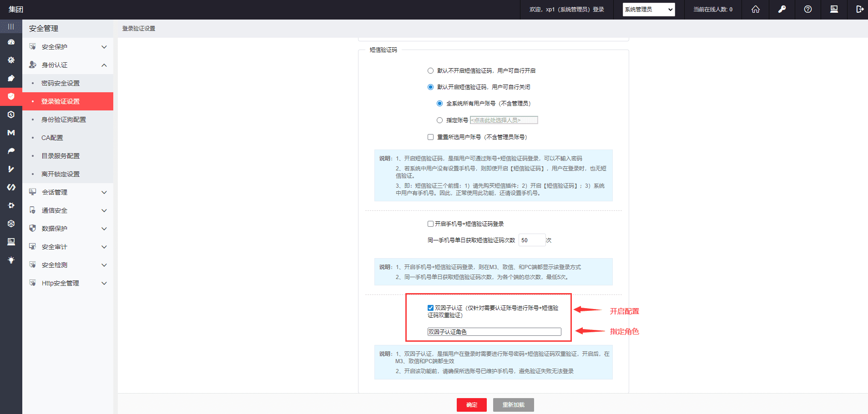Check 重置所选用户账号 checkbox
The width and height of the screenshot is (868, 414).
click(430, 137)
